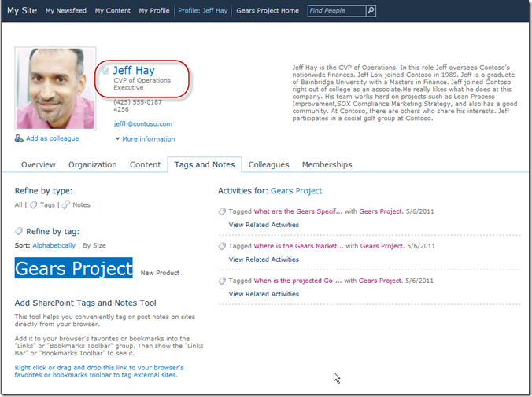The image size is (532, 397).
Task: Click Gears Project tag in 'Where is the Gears Market' row
Action: tap(382, 246)
